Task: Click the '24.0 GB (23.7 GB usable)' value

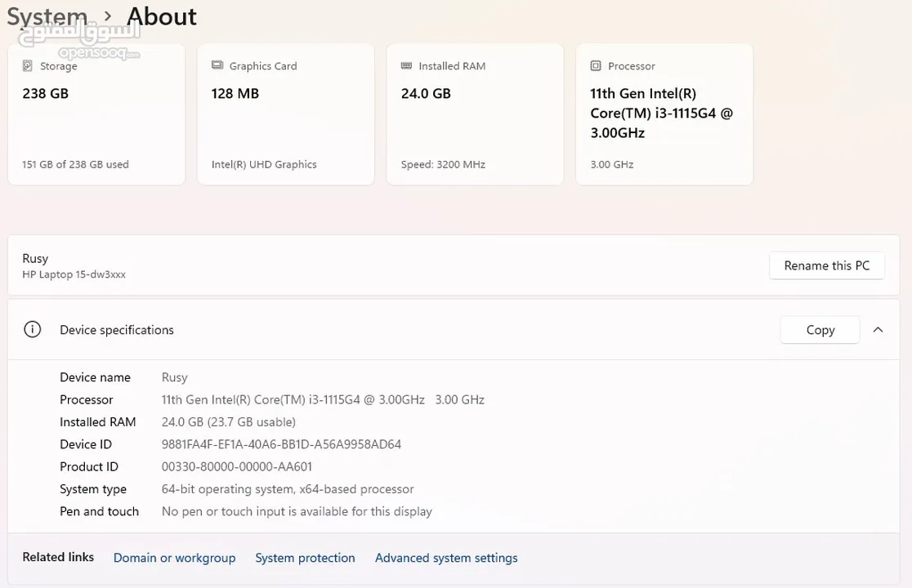Action: pos(229,422)
